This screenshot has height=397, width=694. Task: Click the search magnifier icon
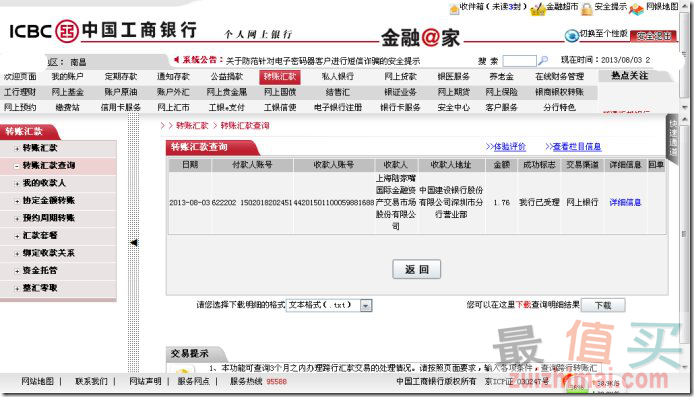[x=543, y=60]
